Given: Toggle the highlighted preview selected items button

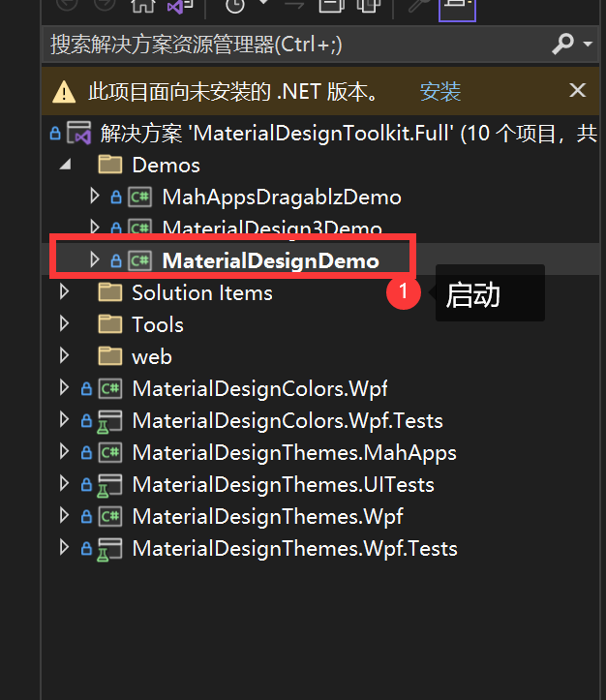Looking at the screenshot, I should (457, 9).
